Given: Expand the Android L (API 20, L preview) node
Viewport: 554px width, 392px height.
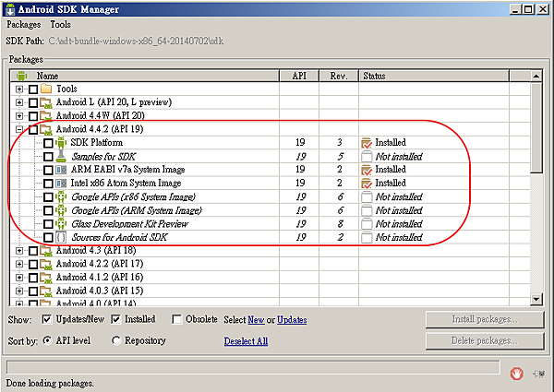Looking at the screenshot, I should pos(19,102).
